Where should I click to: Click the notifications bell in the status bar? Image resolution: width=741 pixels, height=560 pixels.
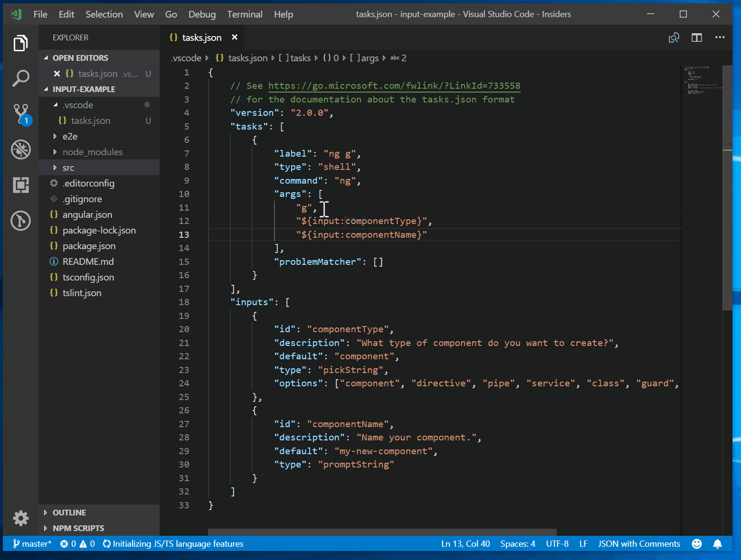point(717,544)
